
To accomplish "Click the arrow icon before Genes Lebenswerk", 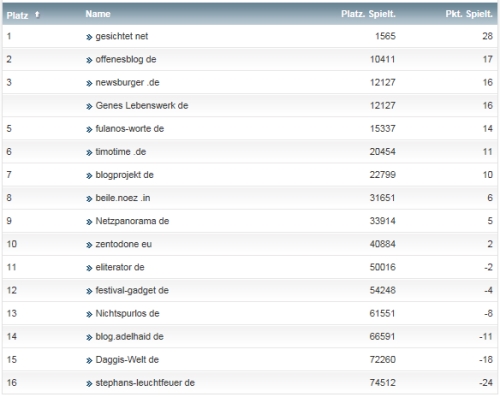I will point(89,106).
